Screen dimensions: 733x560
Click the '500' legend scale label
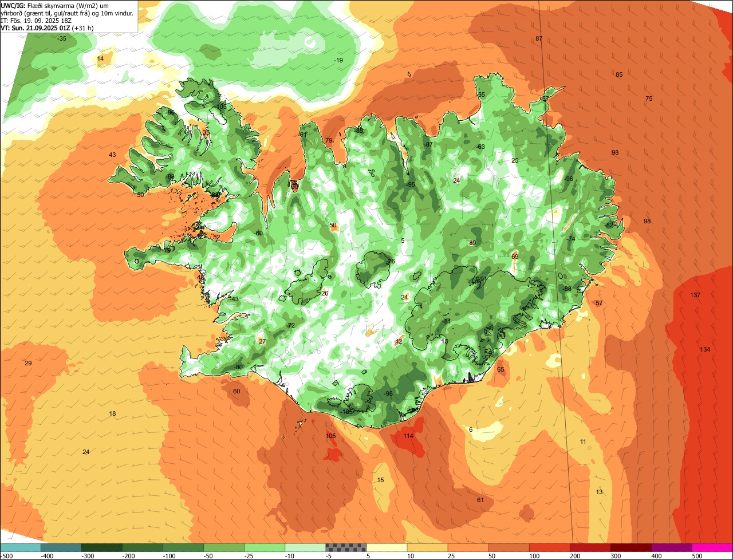pyautogui.click(x=697, y=556)
